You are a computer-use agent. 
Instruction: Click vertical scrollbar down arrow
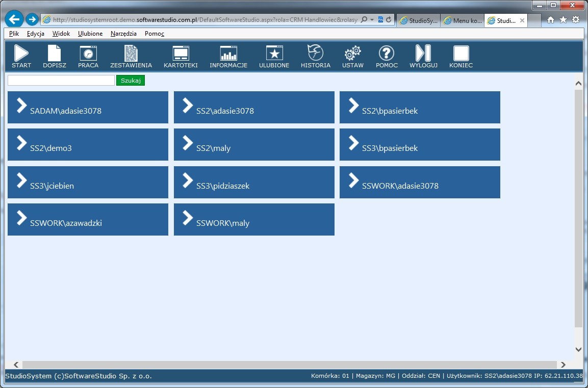click(x=578, y=349)
